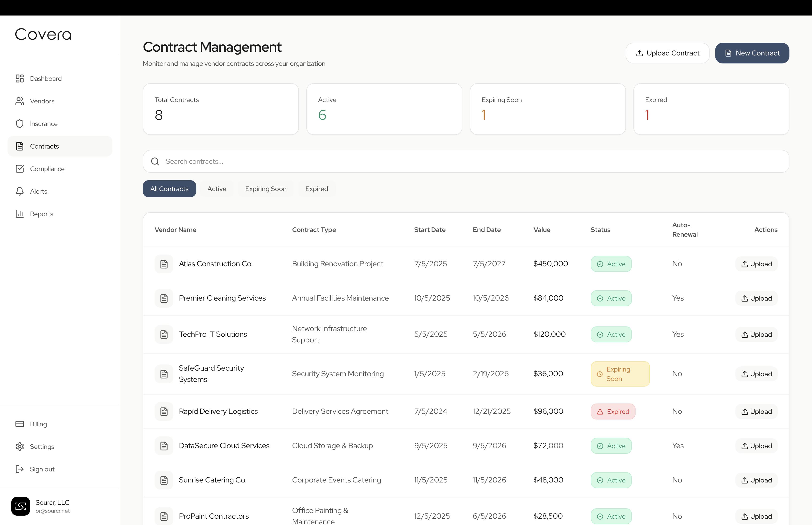Image resolution: width=812 pixels, height=525 pixels.
Task: Click the Settings gear icon
Action: [20, 446]
